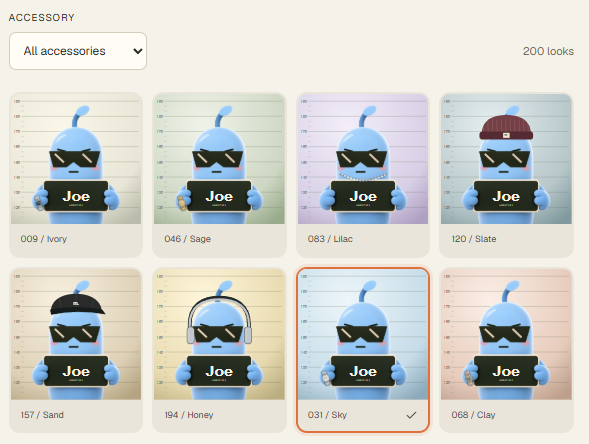Choose the 083 / Lilac avatar with chain
This screenshot has height=444, width=589.
tap(363, 159)
